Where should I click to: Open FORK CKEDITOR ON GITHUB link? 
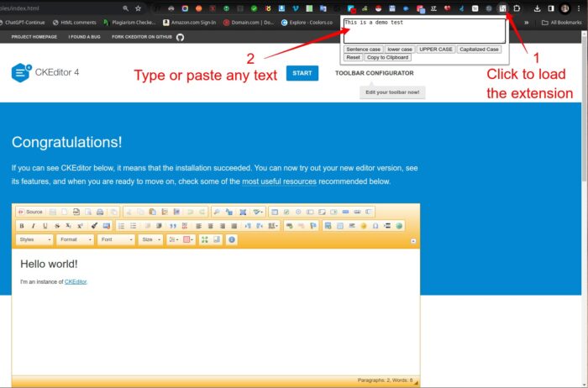(x=148, y=37)
